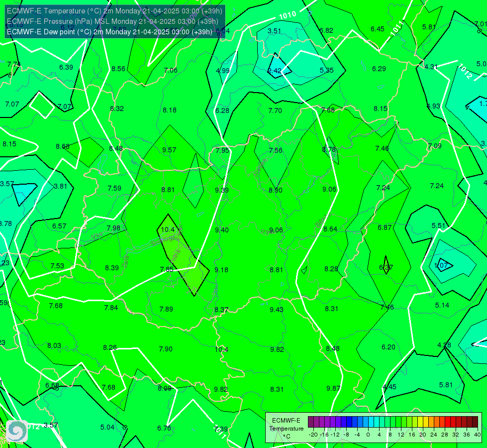The width and height of the screenshot is (487, 448).
Task: Click the 3.51 temperature value
Action: [274, 31]
